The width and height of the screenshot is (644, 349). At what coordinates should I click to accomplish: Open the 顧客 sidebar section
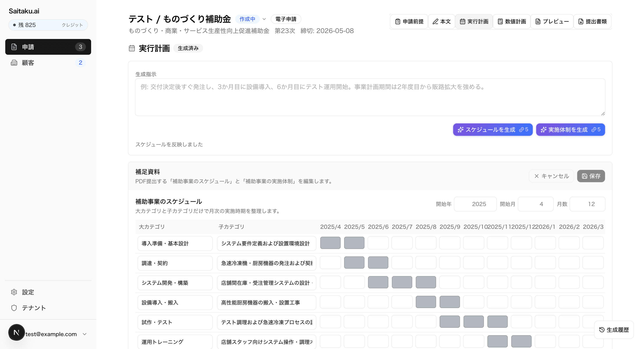click(x=48, y=63)
